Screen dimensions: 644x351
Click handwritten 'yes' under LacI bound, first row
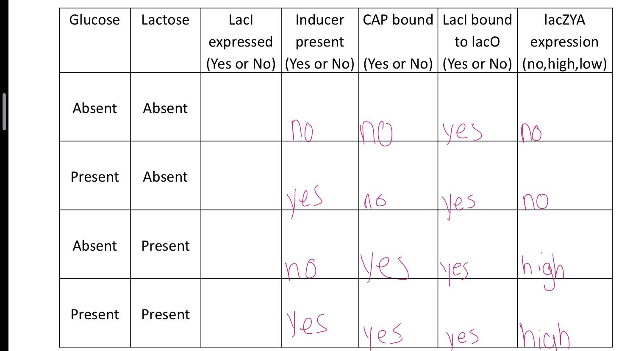[x=462, y=132]
